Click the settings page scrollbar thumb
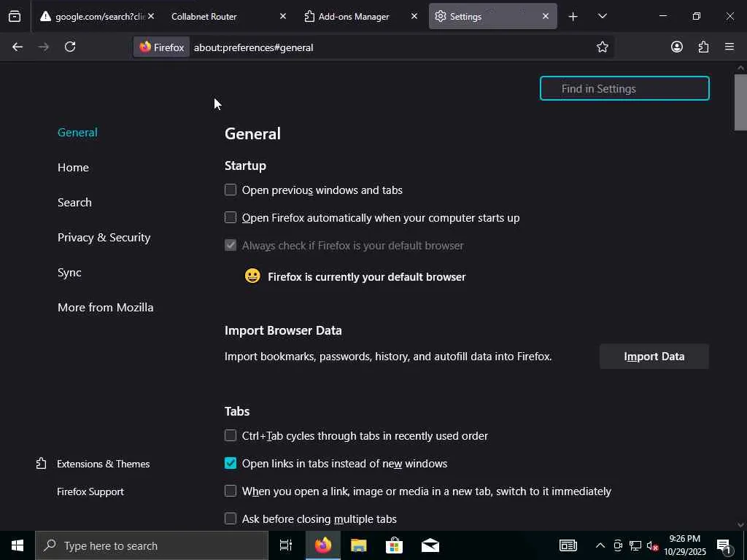Screen dimensions: 747x560 tap(740, 102)
